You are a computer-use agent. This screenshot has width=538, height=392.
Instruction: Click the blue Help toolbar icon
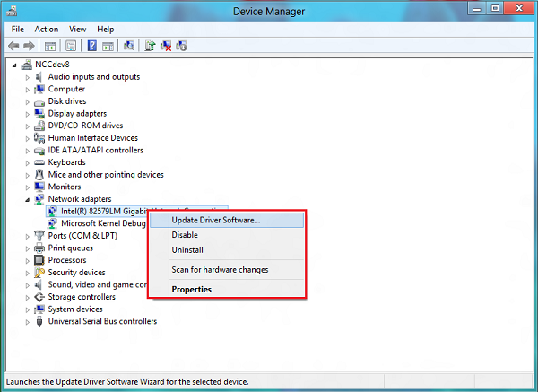click(92, 46)
